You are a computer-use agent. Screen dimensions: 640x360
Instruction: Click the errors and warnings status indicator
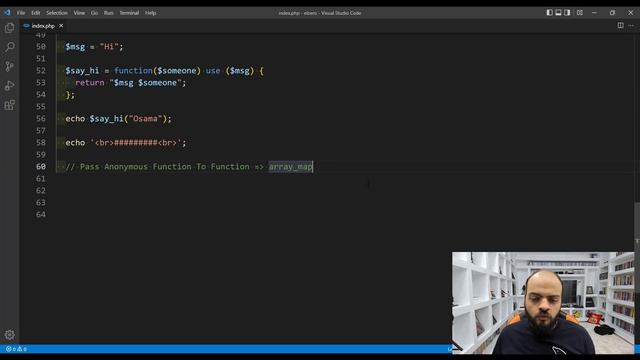click(x=16, y=349)
